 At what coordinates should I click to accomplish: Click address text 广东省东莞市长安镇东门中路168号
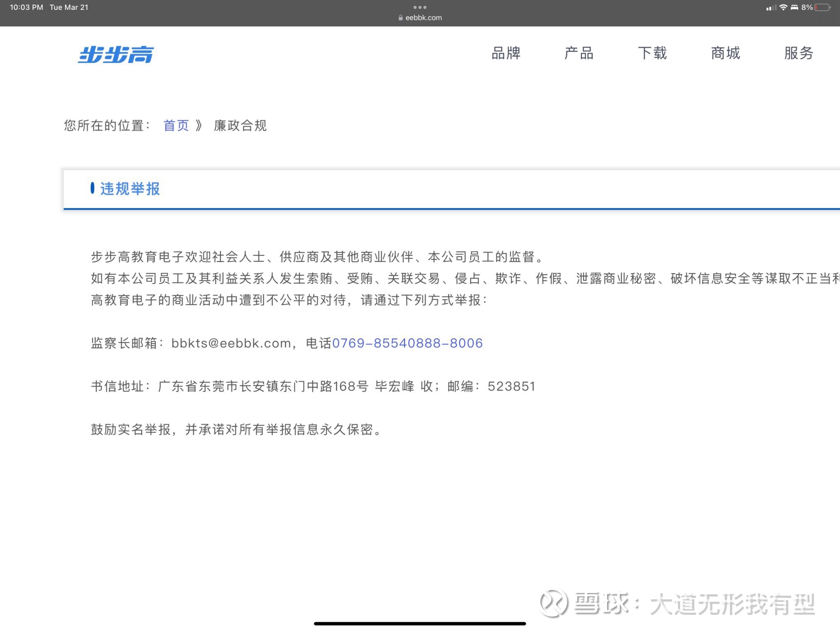tap(263, 386)
